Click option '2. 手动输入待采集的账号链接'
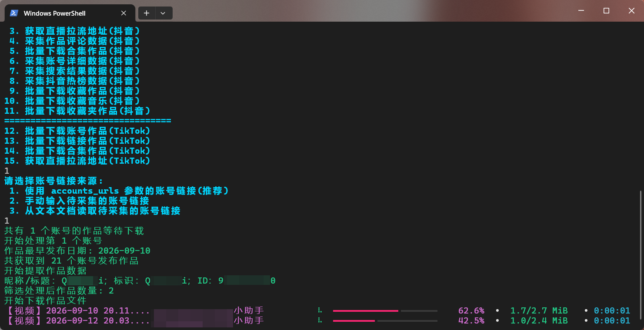This screenshot has height=330, width=644. tap(79, 201)
